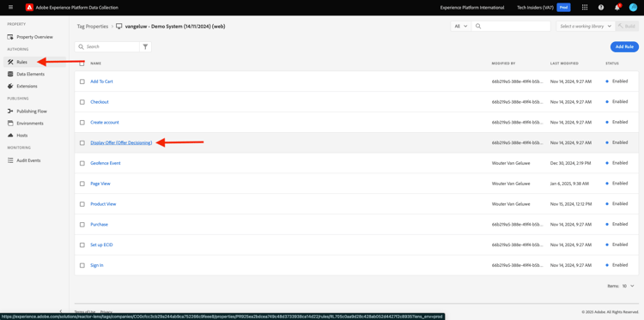Image resolution: width=644 pixels, height=320 pixels.
Task: Open Environments section
Action: tap(30, 123)
